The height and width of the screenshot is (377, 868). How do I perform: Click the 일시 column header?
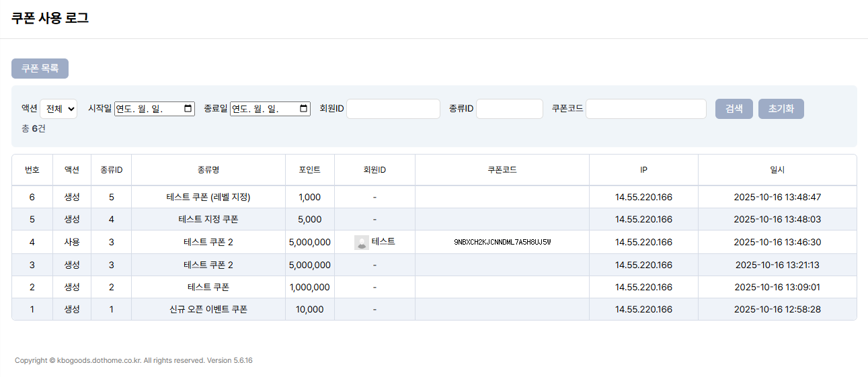click(x=777, y=170)
